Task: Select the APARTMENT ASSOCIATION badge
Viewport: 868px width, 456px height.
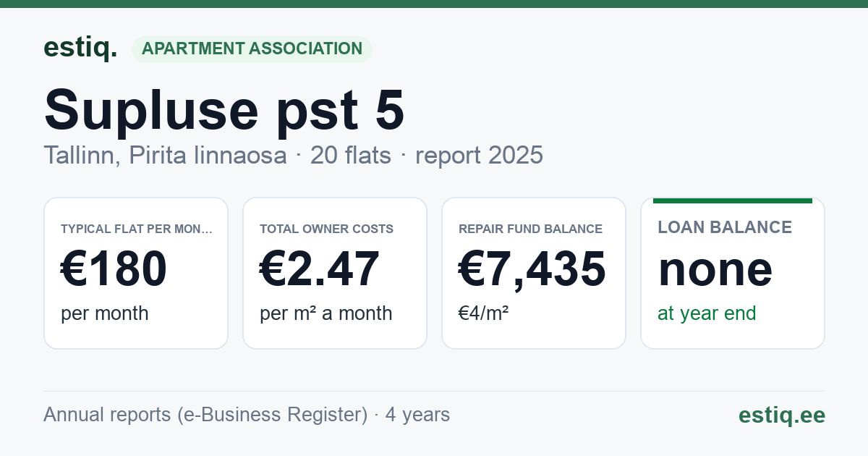Action: pos(252,49)
